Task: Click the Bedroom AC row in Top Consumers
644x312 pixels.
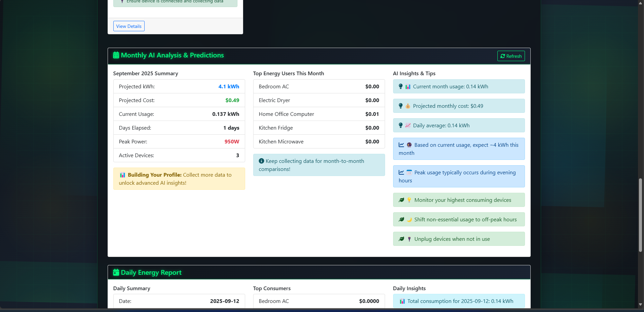Action: click(319, 301)
